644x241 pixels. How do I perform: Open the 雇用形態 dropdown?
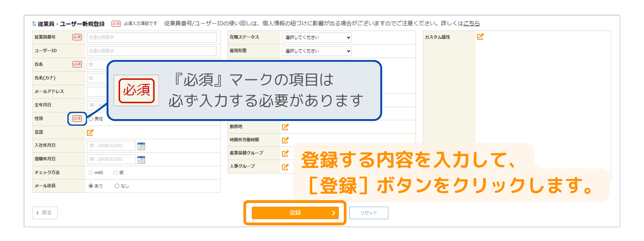317,51
